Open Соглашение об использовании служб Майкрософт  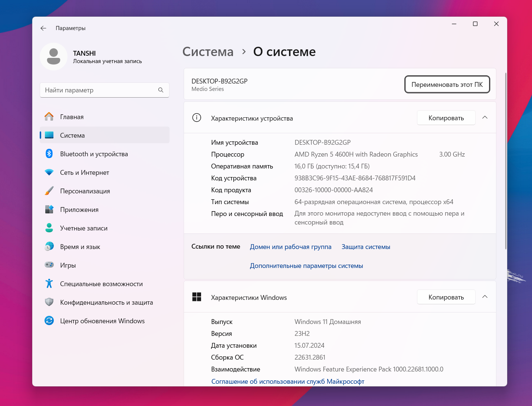(x=288, y=381)
